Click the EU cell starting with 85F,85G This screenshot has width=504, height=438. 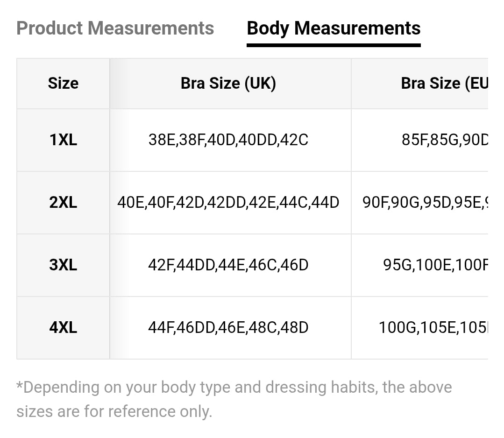pyautogui.click(x=444, y=140)
